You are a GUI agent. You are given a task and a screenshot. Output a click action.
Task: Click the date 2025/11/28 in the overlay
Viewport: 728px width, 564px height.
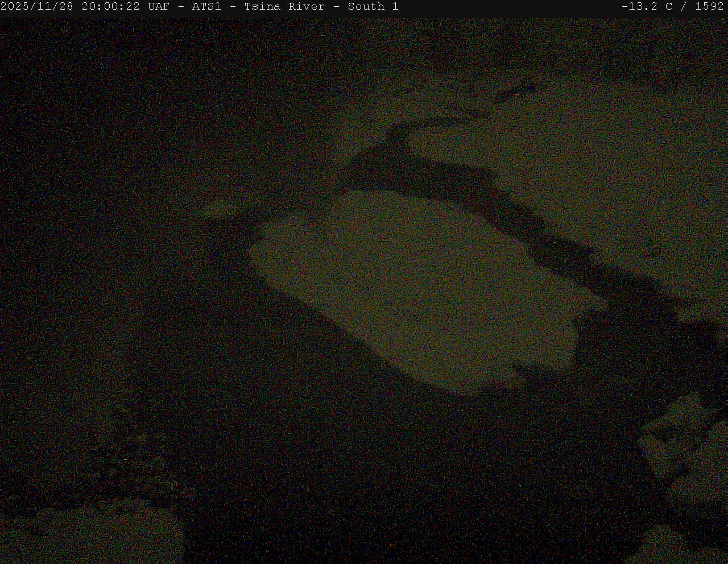click(x=37, y=7)
